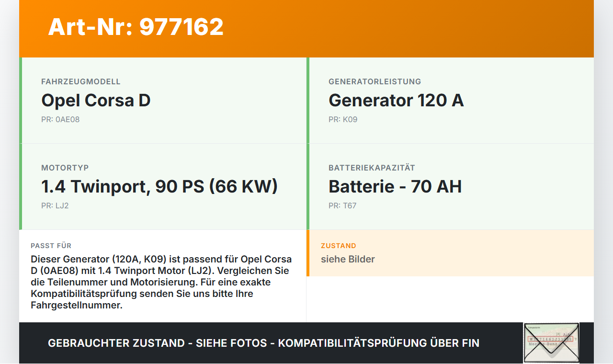Click the PR code "PR: LJ2"

pyautogui.click(x=55, y=206)
